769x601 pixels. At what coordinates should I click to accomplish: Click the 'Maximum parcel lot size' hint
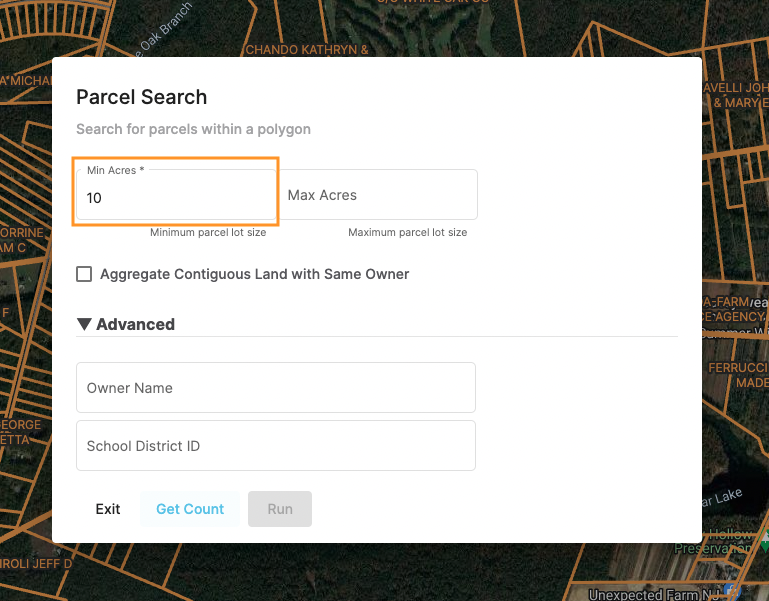point(408,232)
